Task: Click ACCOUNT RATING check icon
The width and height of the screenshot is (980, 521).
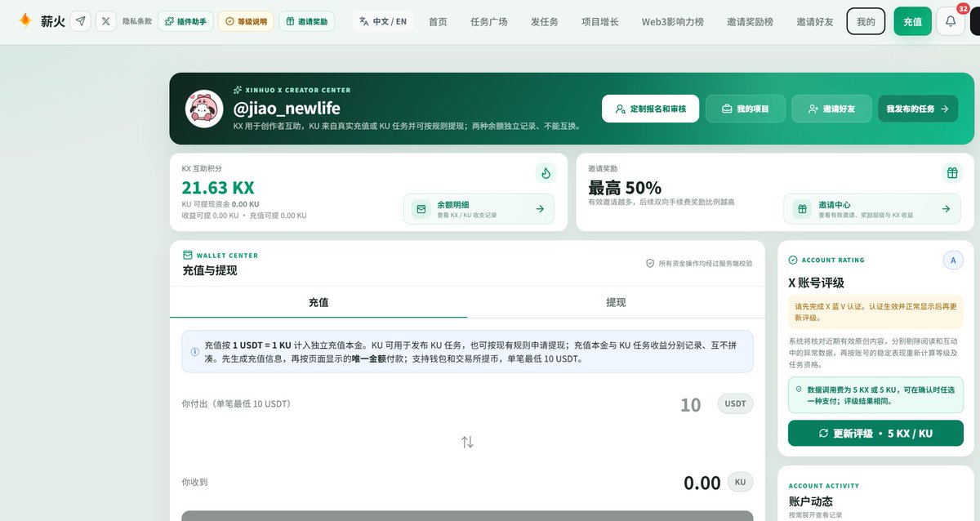Action: (x=792, y=260)
